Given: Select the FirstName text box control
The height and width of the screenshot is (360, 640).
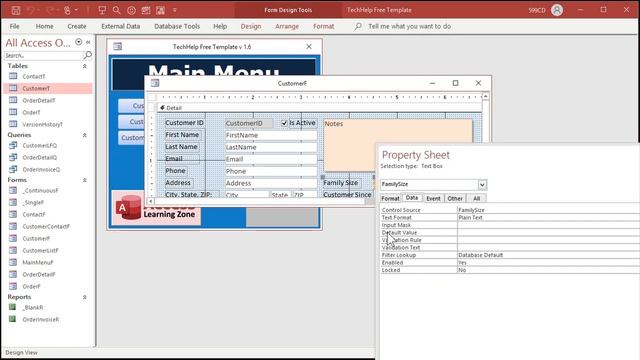Looking at the screenshot, I should (271, 135).
